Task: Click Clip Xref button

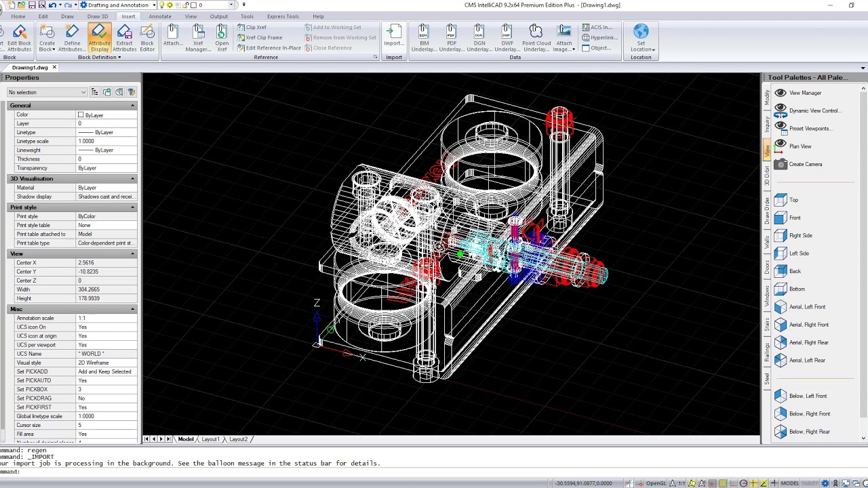Action: coord(252,28)
